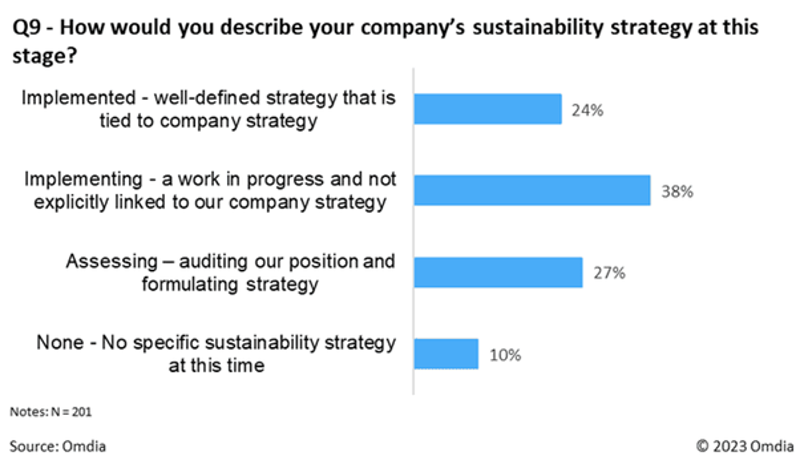
Task: Click the 'Notes: N = 201' text
Action: tap(51, 412)
